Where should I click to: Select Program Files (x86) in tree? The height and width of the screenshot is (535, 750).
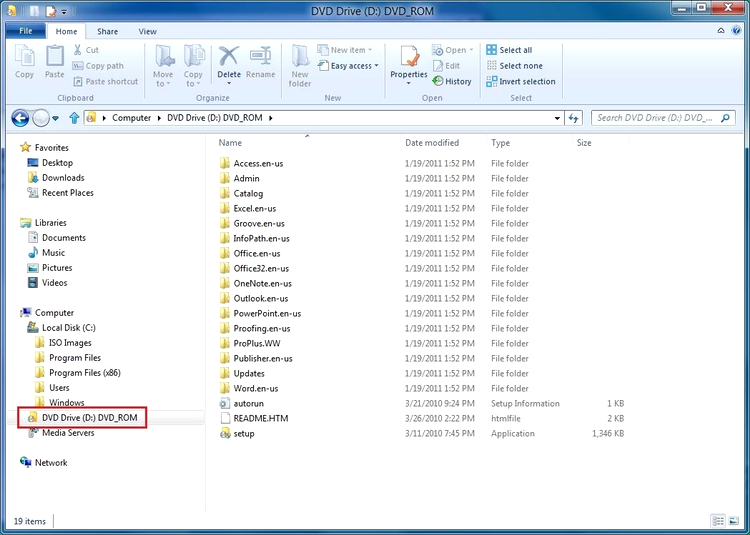click(x=78, y=372)
